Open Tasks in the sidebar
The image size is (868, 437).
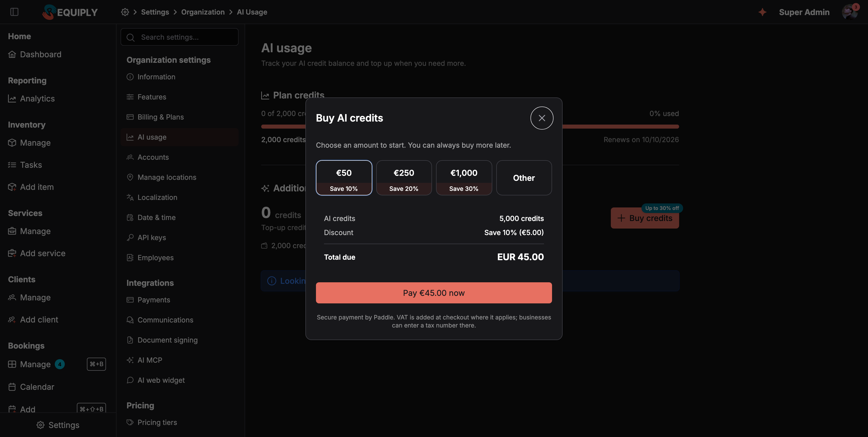(x=25, y=165)
